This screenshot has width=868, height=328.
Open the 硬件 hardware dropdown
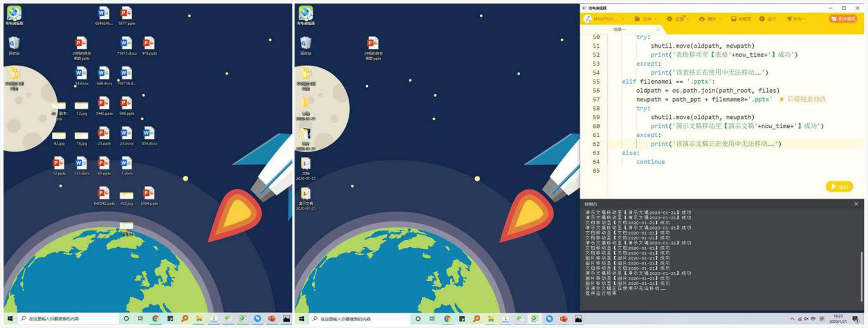(710, 19)
